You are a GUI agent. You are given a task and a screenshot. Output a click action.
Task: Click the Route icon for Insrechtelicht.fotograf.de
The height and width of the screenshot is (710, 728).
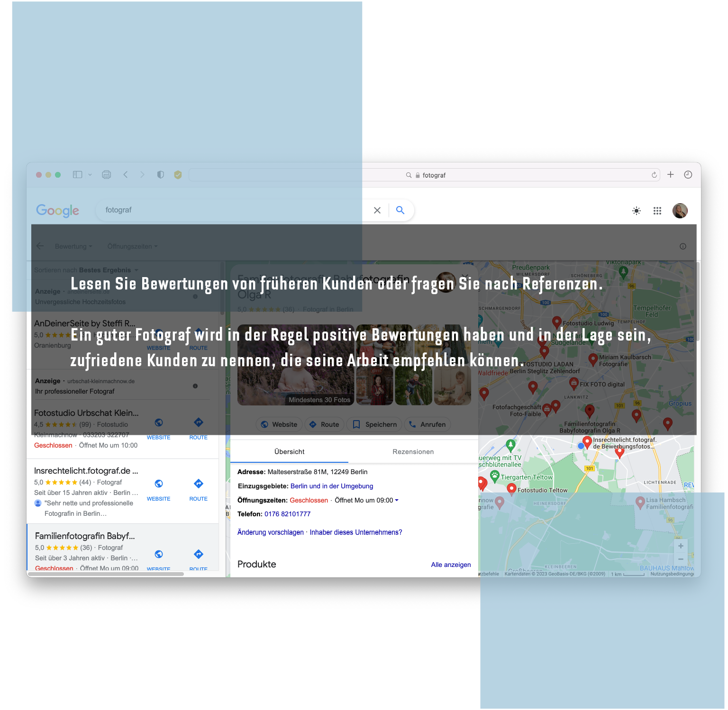(199, 484)
